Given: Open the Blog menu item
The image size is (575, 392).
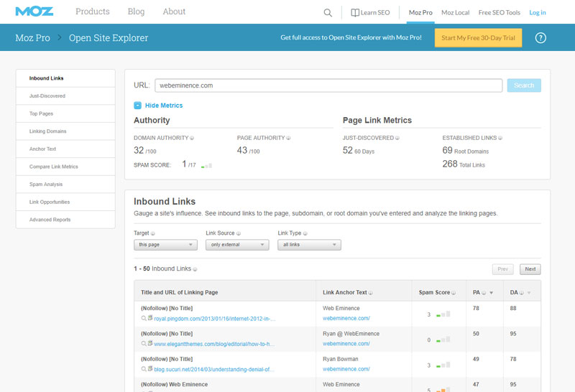Looking at the screenshot, I should (x=136, y=11).
